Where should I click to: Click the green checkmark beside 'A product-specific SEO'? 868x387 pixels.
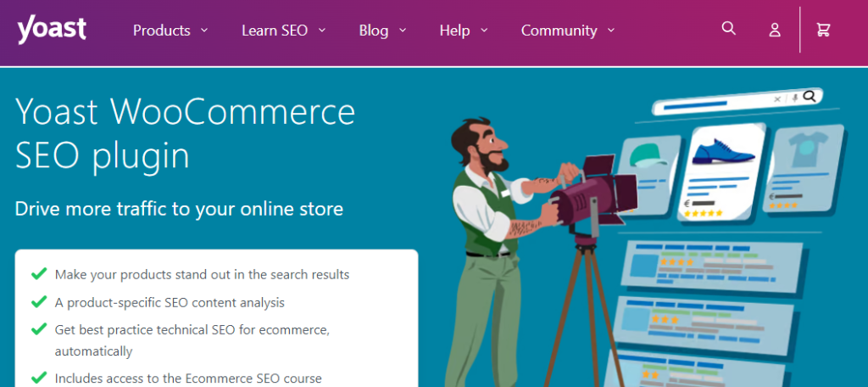click(38, 302)
